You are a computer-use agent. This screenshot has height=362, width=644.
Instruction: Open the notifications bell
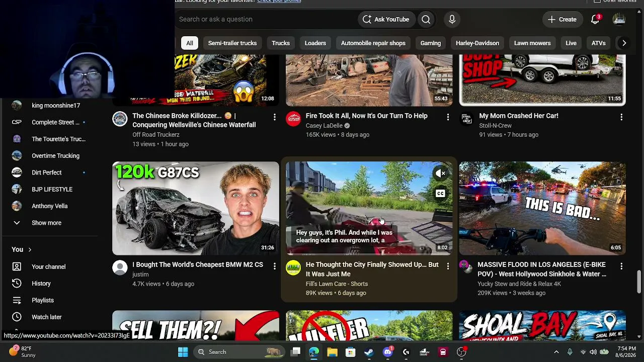[x=595, y=19]
